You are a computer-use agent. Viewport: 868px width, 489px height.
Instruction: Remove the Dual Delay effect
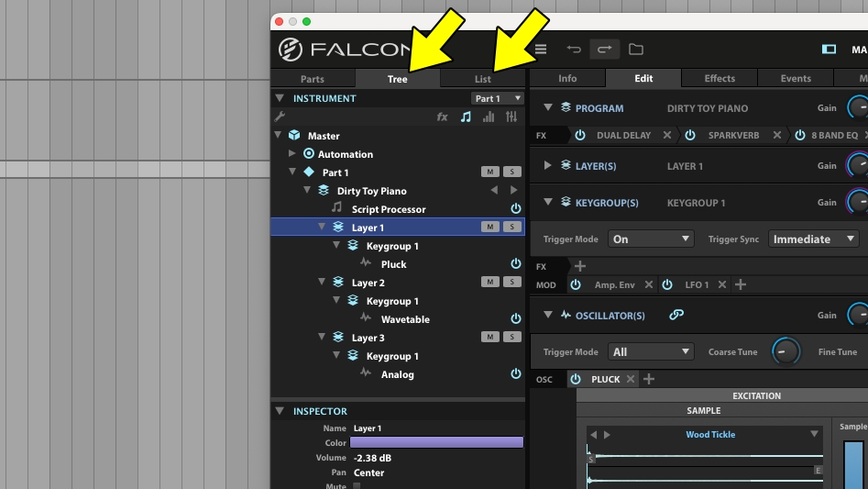pyautogui.click(x=667, y=135)
